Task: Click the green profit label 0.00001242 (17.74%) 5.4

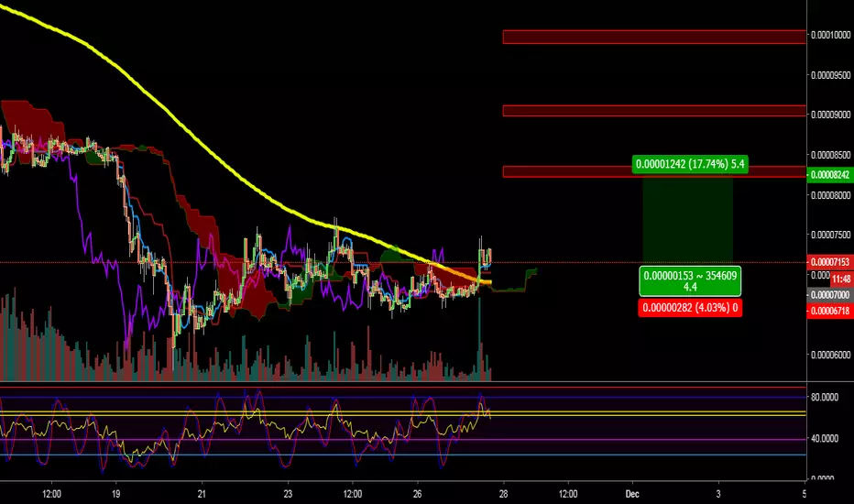Action: tap(689, 164)
